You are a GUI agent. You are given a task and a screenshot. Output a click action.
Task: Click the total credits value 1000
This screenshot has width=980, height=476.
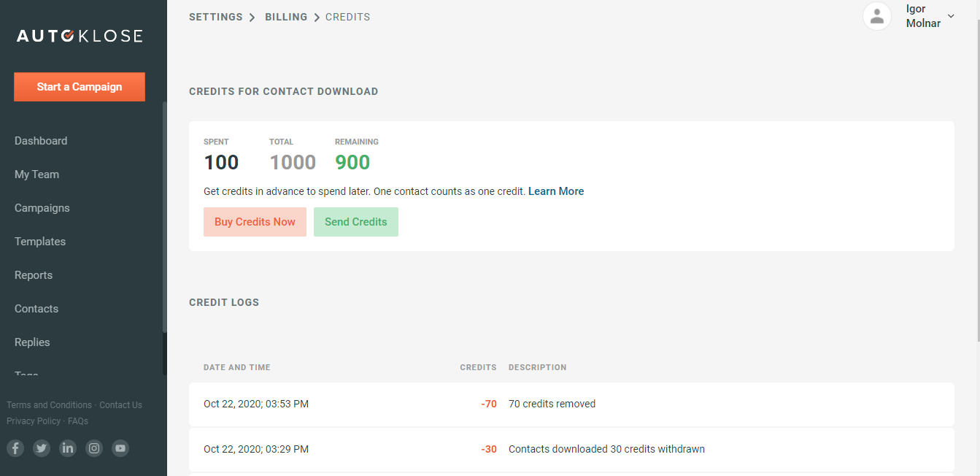[293, 162]
